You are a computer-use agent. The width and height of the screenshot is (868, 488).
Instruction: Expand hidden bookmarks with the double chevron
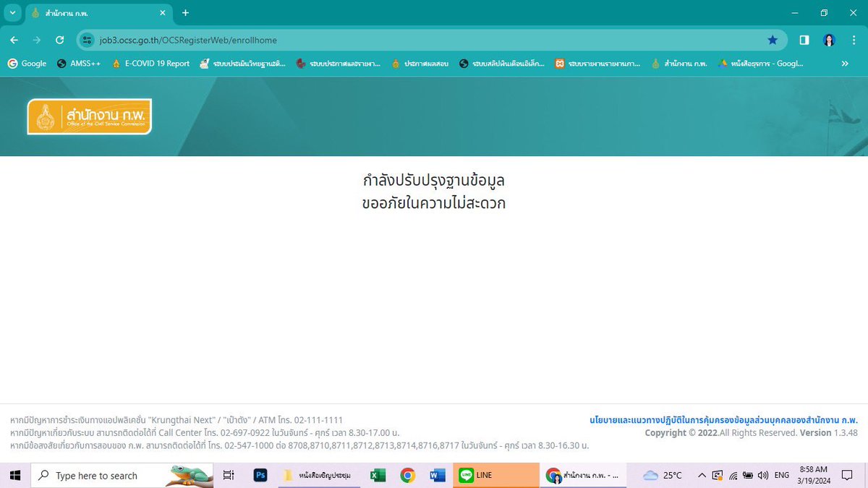(844, 64)
